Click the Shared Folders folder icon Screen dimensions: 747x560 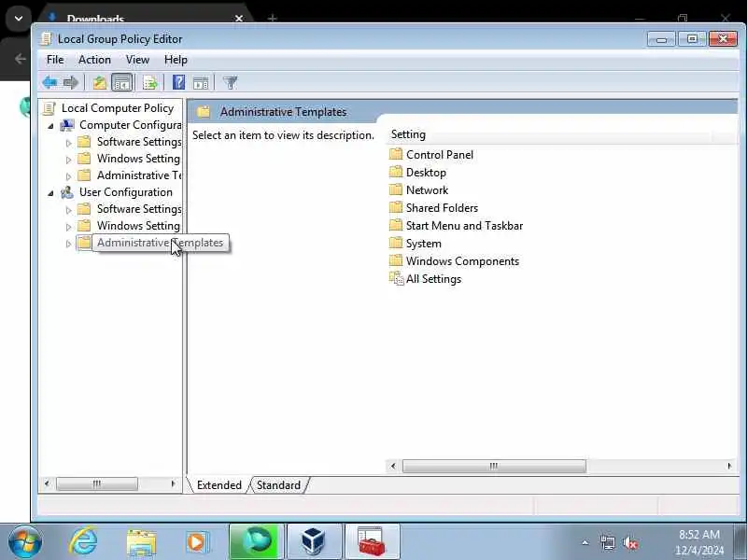396,207
